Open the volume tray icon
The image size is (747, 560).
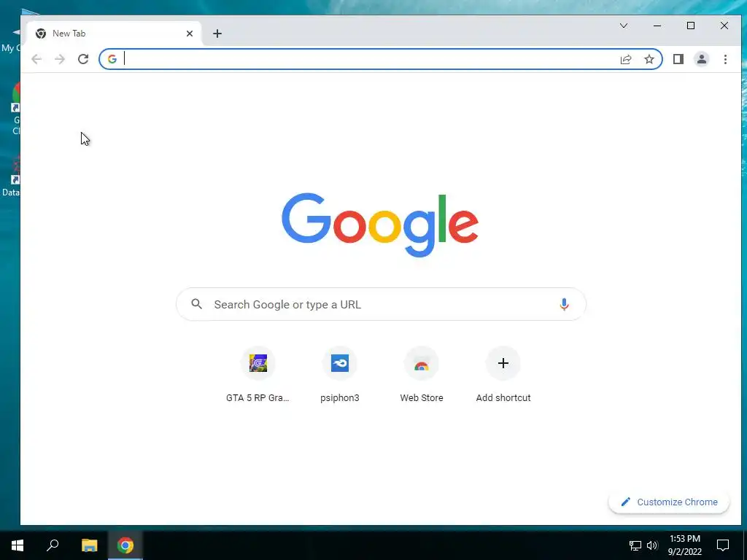[x=652, y=545]
